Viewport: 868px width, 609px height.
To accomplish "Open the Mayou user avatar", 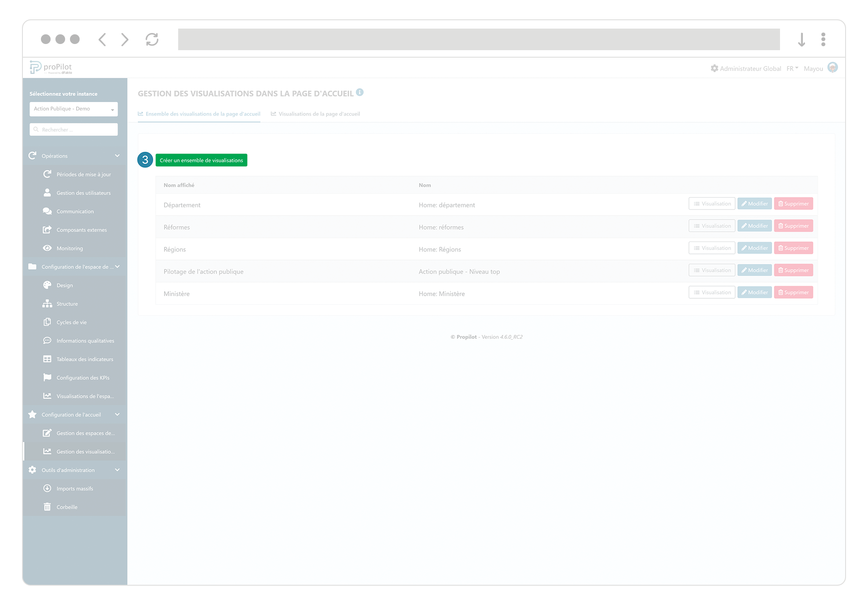I will [x=832, y=68].
